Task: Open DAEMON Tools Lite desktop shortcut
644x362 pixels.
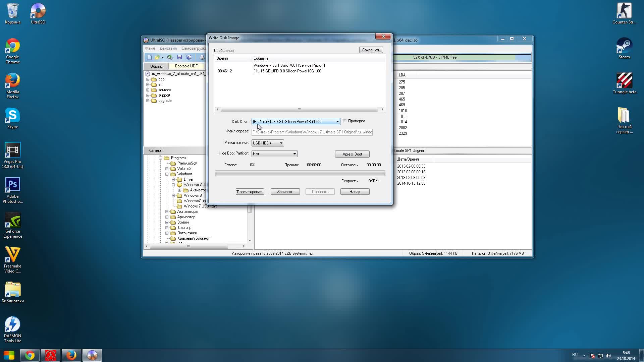Action: pyautogui.click(x=12, y=330)
